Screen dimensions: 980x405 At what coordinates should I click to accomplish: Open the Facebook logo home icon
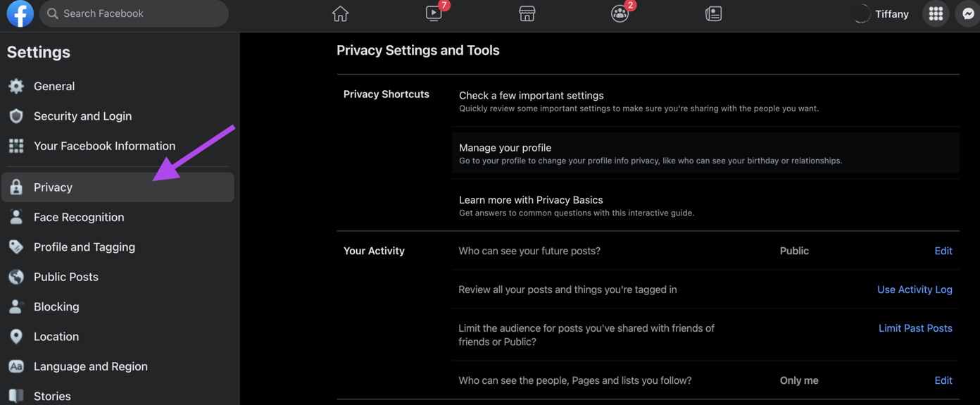20,13
